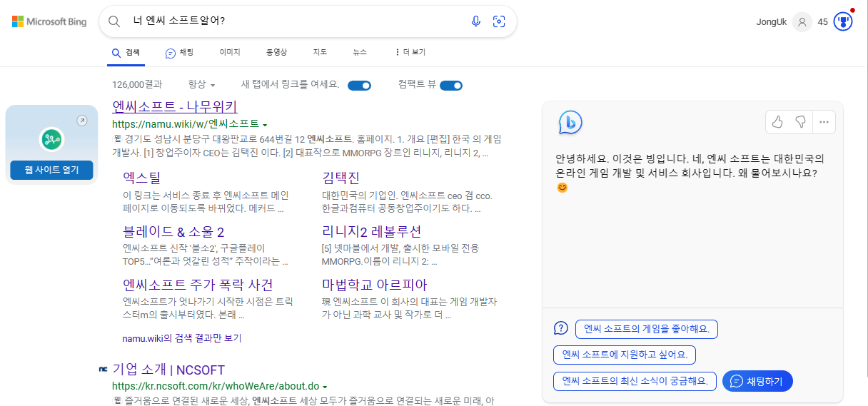The width and height of the screenshot is (868, 406).
Task: Open the external link arrow on site card
Action: [81, 121]
